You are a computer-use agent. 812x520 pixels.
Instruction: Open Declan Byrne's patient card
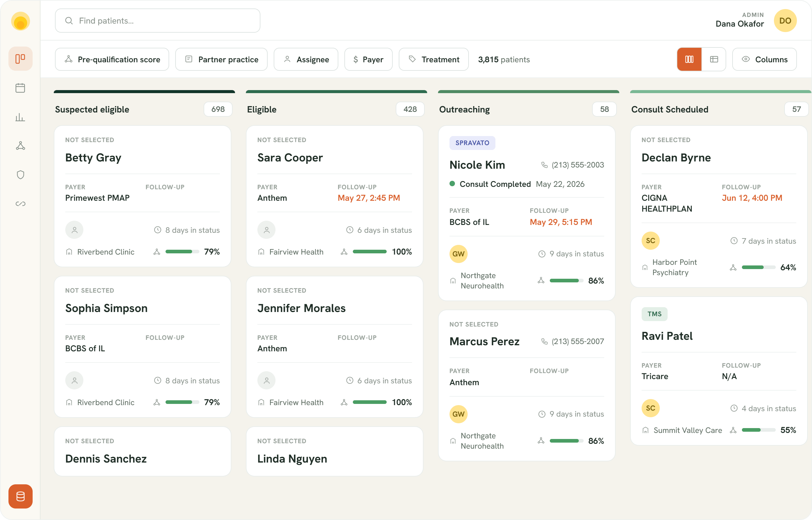[718, 207]
